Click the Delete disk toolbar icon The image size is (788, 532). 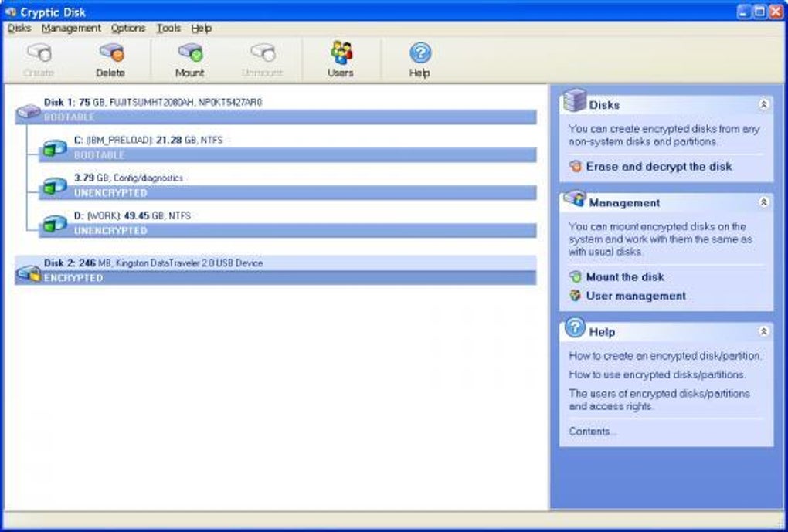(111, 53)
